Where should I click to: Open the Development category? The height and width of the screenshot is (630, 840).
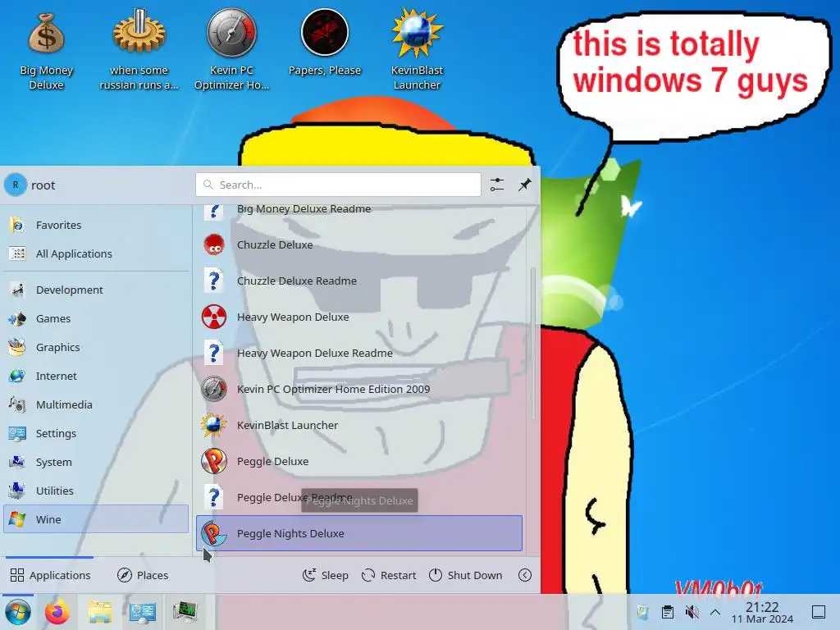coord(96,290)
